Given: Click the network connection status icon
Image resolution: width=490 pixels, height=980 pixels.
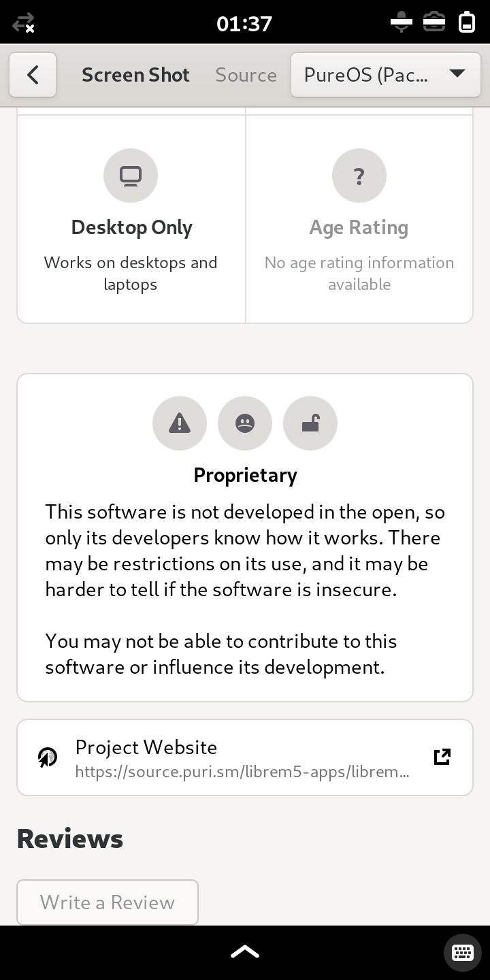Looking at the screenshot, I should tap(24, 23).
